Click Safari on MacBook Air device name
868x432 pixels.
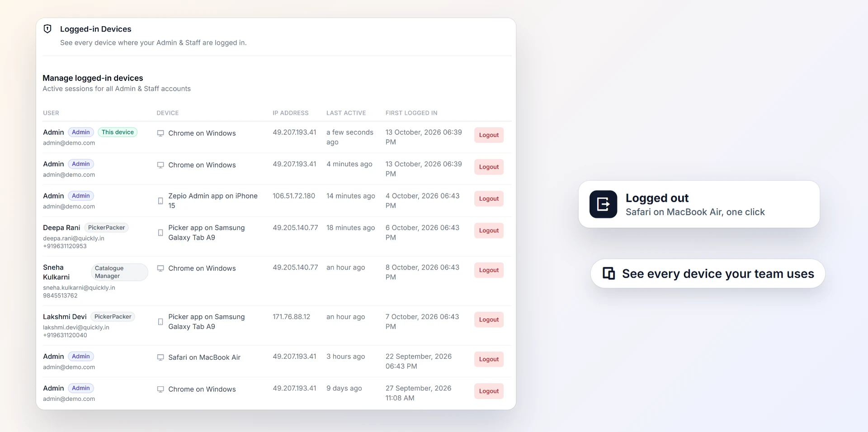pos(204,357)
